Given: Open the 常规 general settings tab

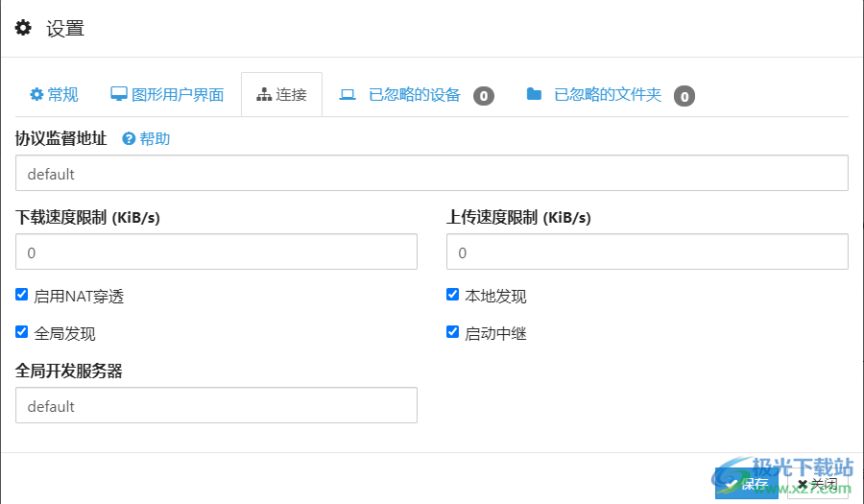Looking at the screenshot, I should point(54,95).
